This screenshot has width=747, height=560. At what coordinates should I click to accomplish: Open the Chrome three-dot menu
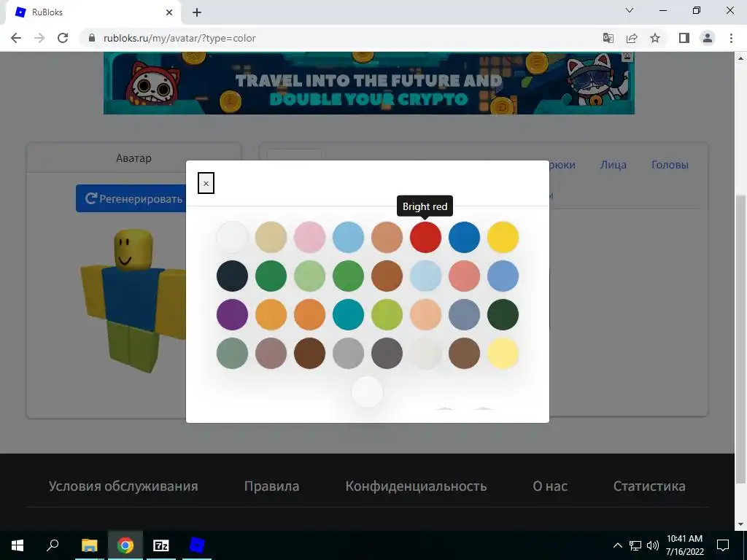pos(731,38)
